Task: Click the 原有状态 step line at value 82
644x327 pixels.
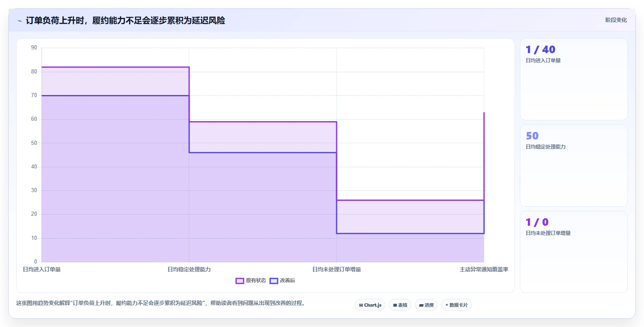Action: click(x=115, y=67)
